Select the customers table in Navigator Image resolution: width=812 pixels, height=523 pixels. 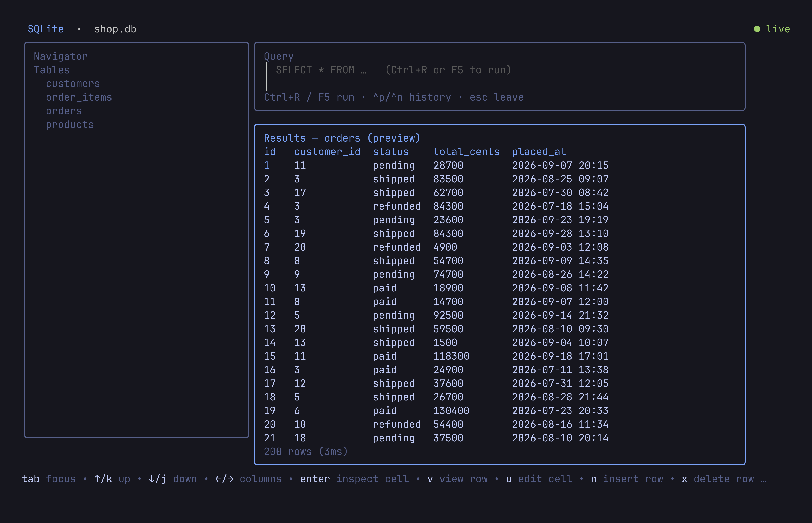[73, 83]
